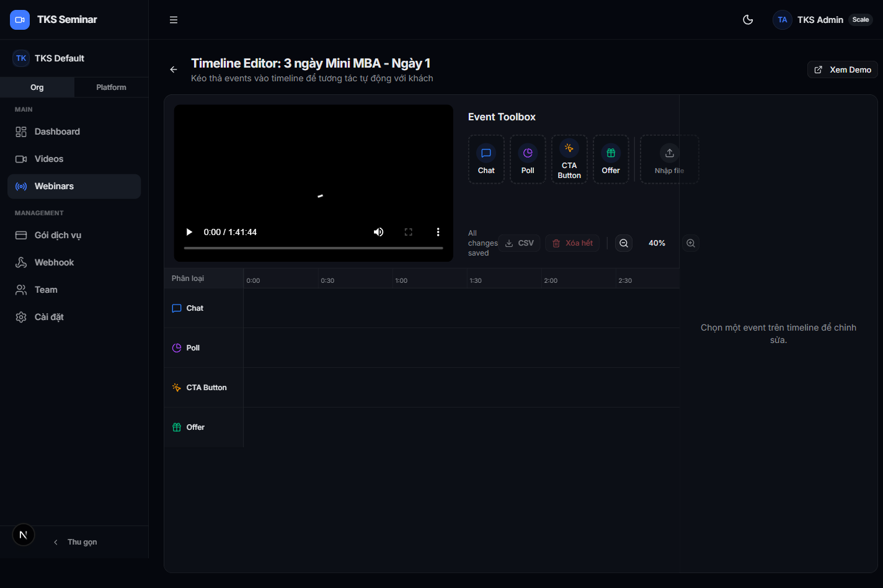
Task: Open Gói dịch vụ in the sidebar
Action: point(74,235)
